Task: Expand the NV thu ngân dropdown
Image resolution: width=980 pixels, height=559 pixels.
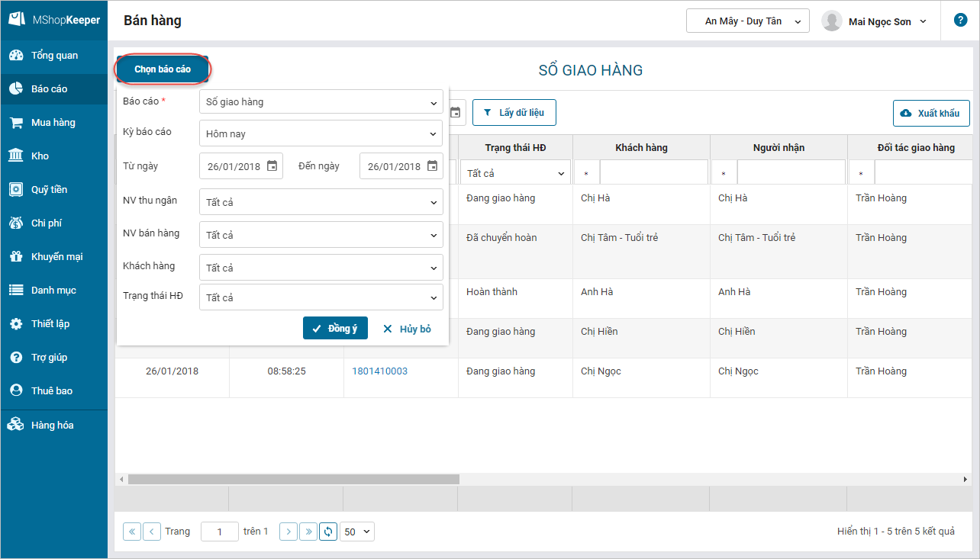Action: [321, 202]
